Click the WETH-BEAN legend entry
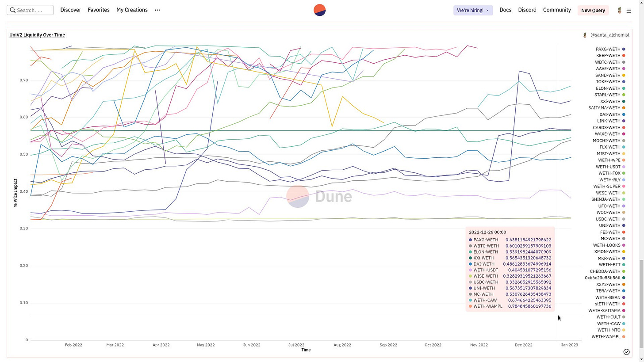The height and width of the screenshot is (362, 644). [x=610, y=297]
